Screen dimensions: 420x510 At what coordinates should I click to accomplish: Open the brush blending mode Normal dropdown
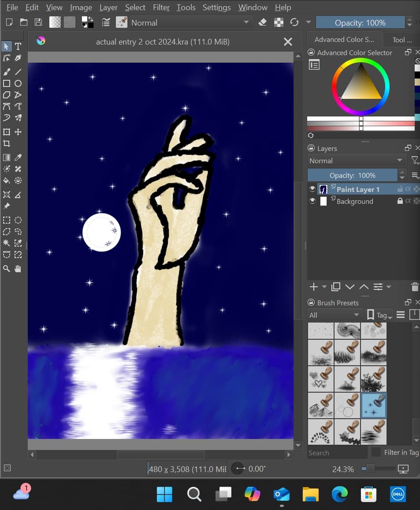(191, 22)
